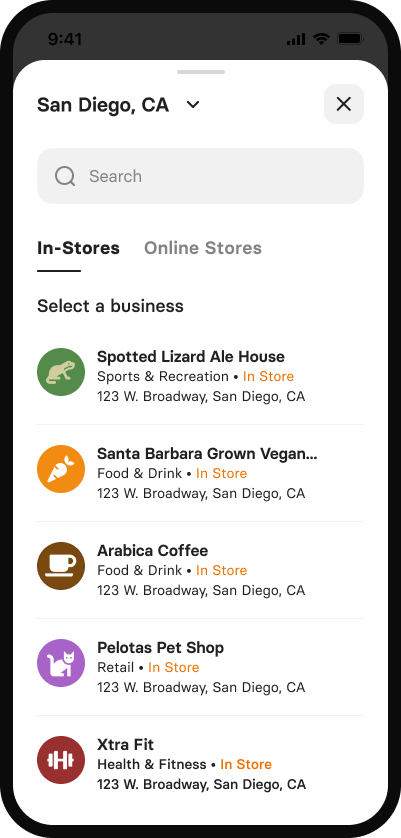Pick Pelotas Pet Shop
Screen dimensions: 401x838
[x=200, y=667]
